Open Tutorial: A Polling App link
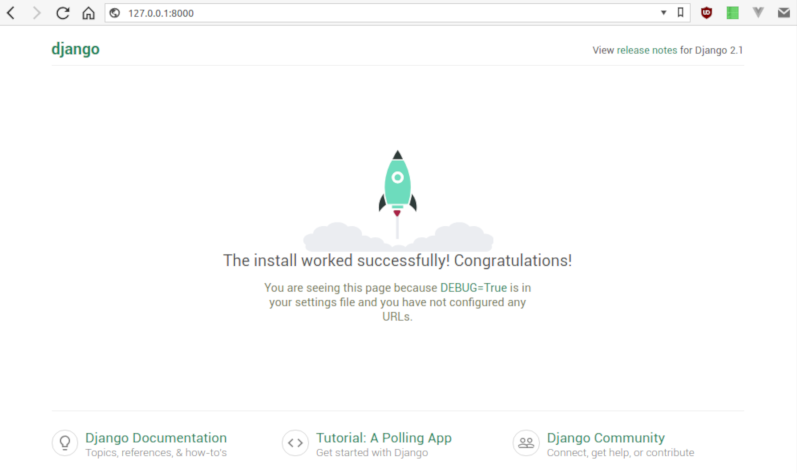 (384, 438)
